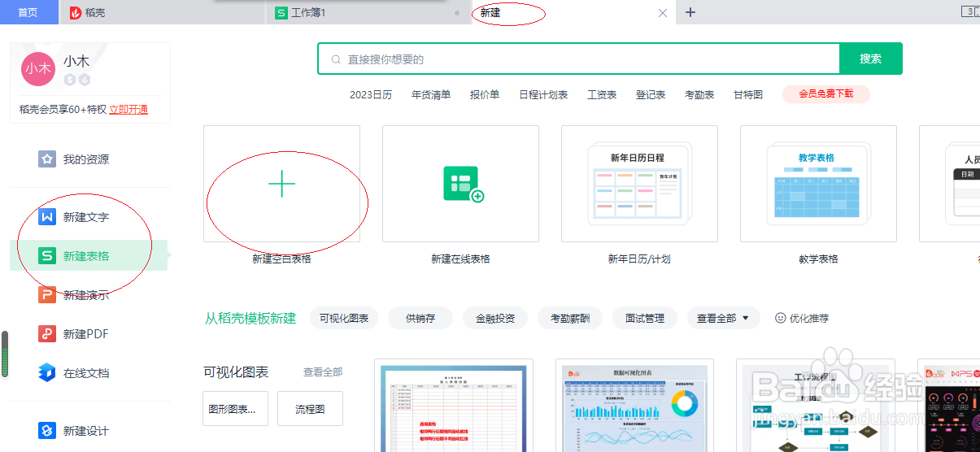Click the 登记表 search suggestion
The height and width of the screenshot is (452, 980).
(651, 94)
